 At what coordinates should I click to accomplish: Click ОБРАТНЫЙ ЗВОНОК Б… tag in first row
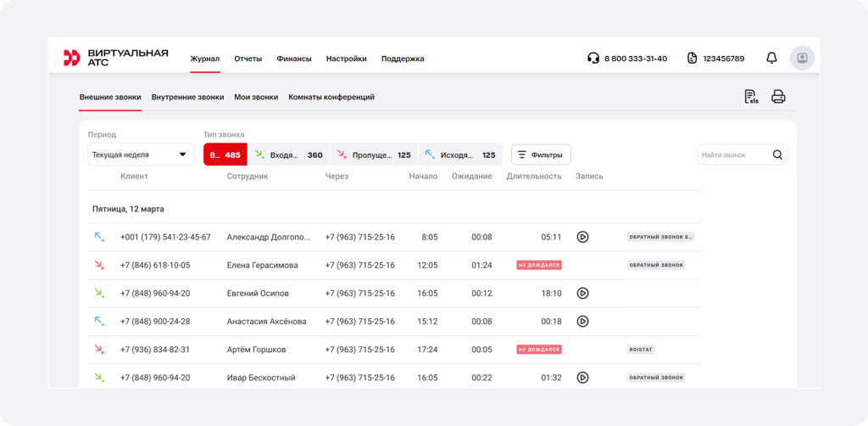pyautogui.click(x=660, y=237)
